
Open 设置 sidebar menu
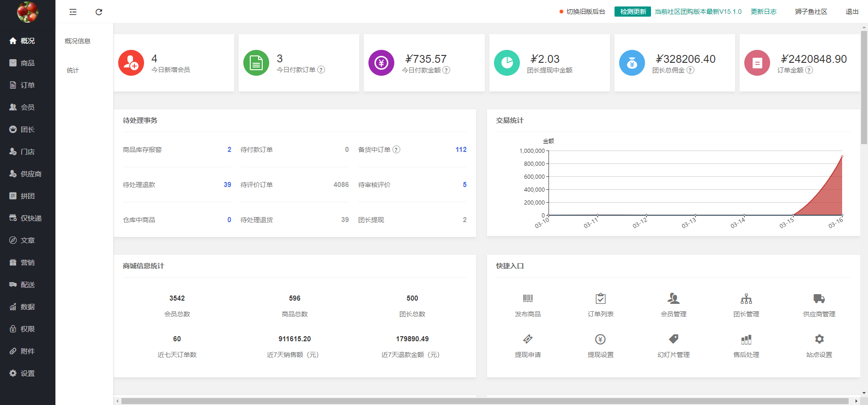[28, 373]
